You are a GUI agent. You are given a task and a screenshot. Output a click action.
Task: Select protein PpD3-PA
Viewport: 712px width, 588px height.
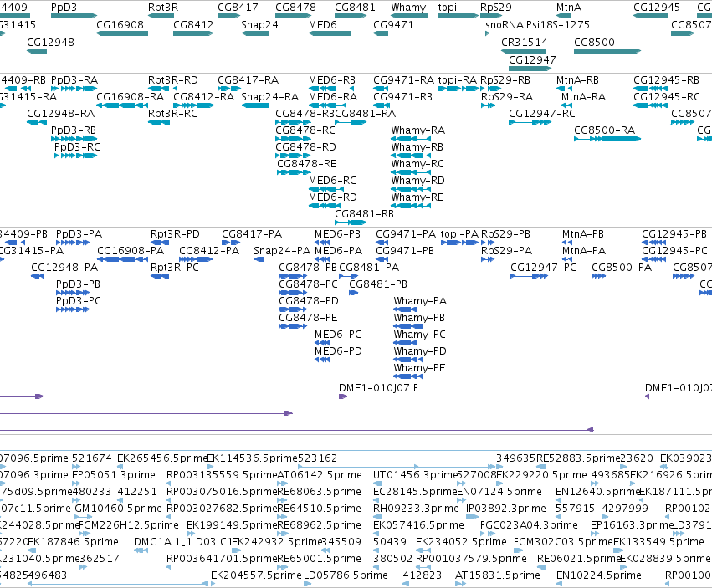[x=73, y=243]
